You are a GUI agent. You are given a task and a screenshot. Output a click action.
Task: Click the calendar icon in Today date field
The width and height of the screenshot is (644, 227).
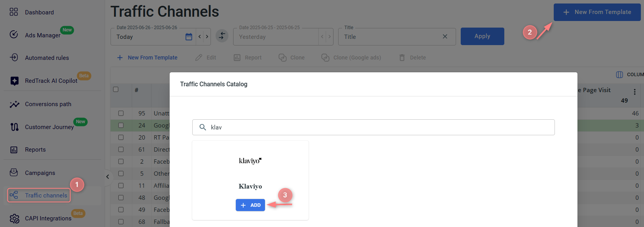[189, 37]
